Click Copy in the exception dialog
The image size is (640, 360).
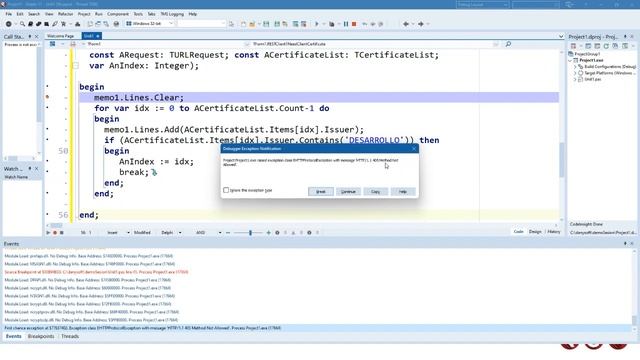tap(376, 191)
